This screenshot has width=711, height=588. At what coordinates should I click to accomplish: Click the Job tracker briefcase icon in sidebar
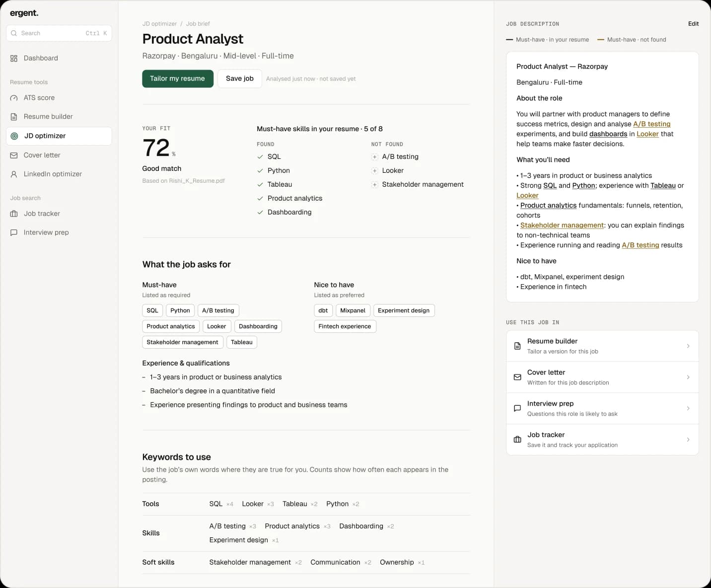(14, 214)
